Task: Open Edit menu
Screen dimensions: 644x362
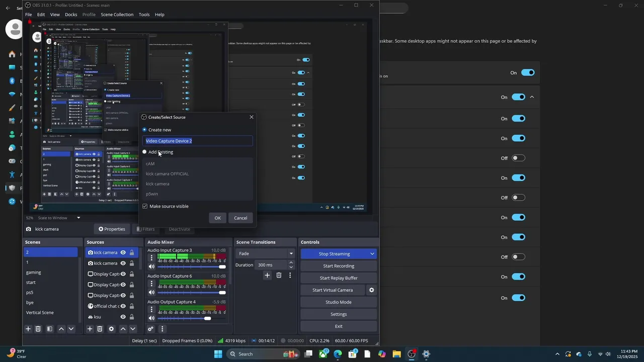Action: click(x=41, y=15)
